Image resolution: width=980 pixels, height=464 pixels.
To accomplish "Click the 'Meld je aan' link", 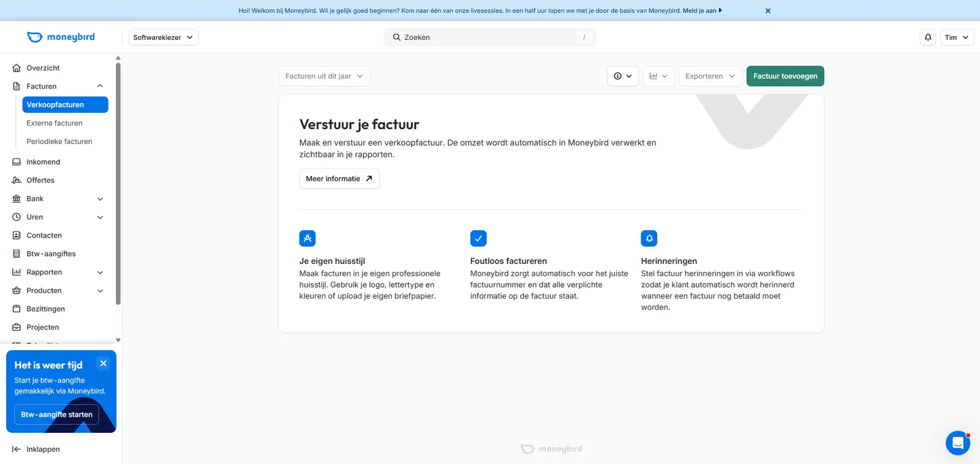I will click(x=702, y=10).
